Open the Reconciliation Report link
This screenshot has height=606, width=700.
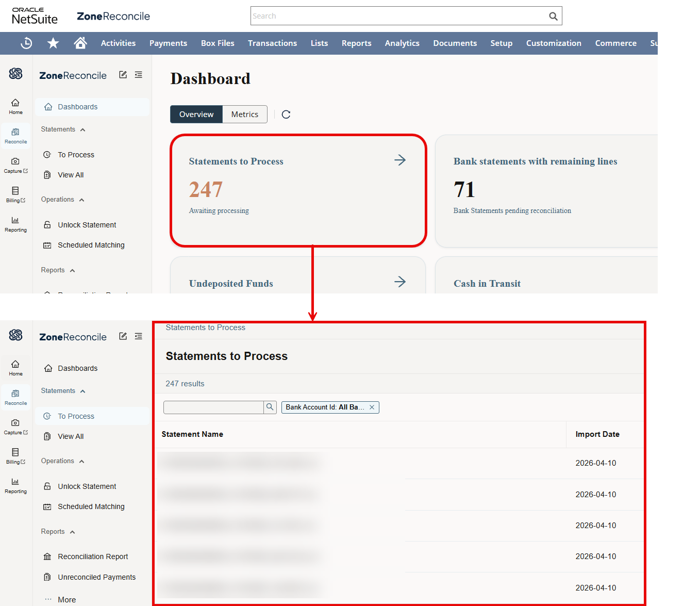[92, 556]
